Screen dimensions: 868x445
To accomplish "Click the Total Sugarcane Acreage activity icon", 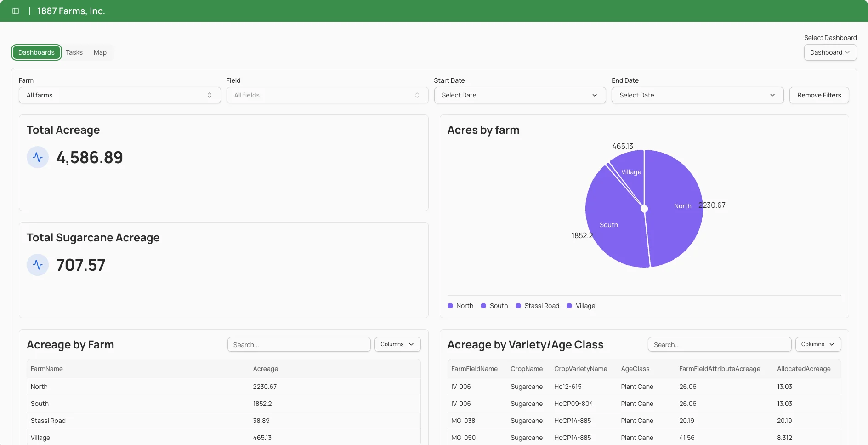I will point(38,265).
